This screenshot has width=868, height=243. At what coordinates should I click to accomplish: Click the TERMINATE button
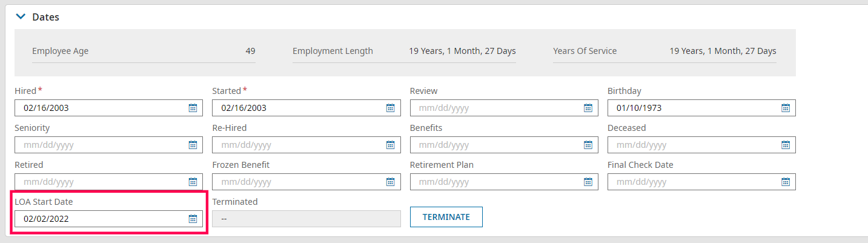tap(446, 217)
